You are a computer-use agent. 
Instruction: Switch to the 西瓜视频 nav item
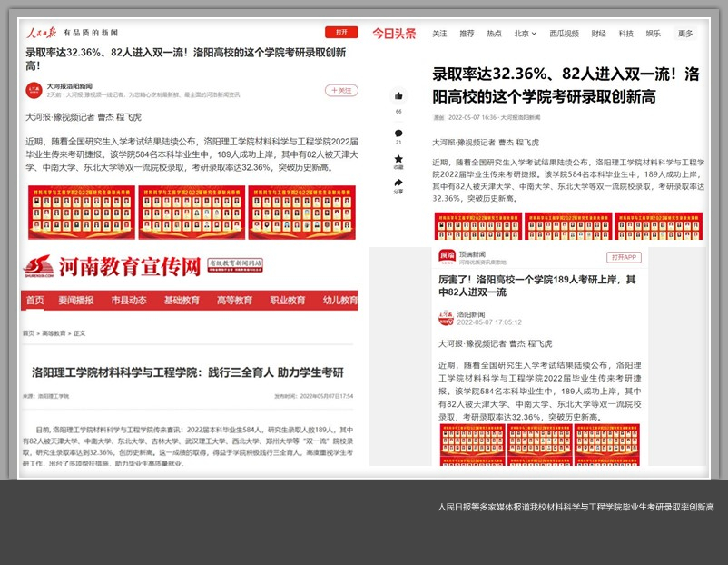(563, 34)
